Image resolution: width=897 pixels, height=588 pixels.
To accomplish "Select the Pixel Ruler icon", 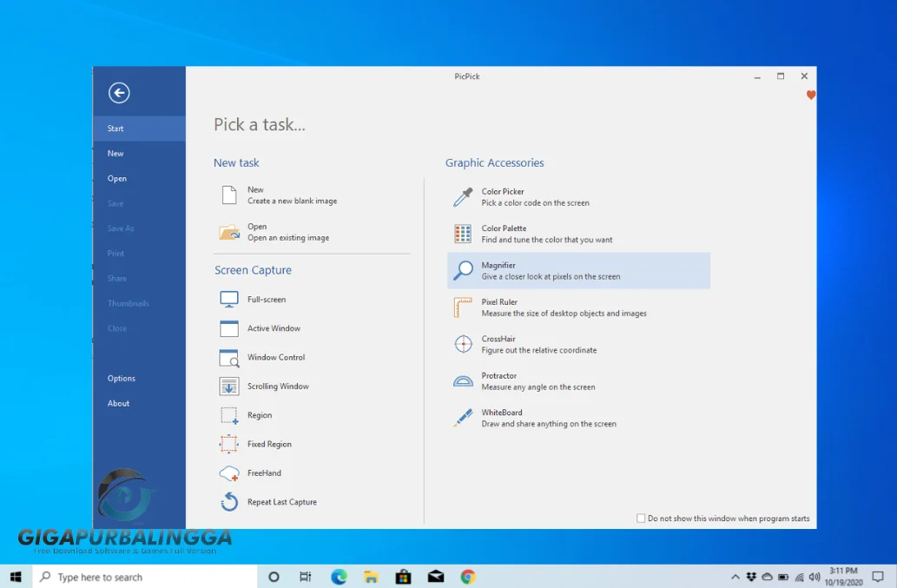I will pyautogui.click(x=463, y=307).
